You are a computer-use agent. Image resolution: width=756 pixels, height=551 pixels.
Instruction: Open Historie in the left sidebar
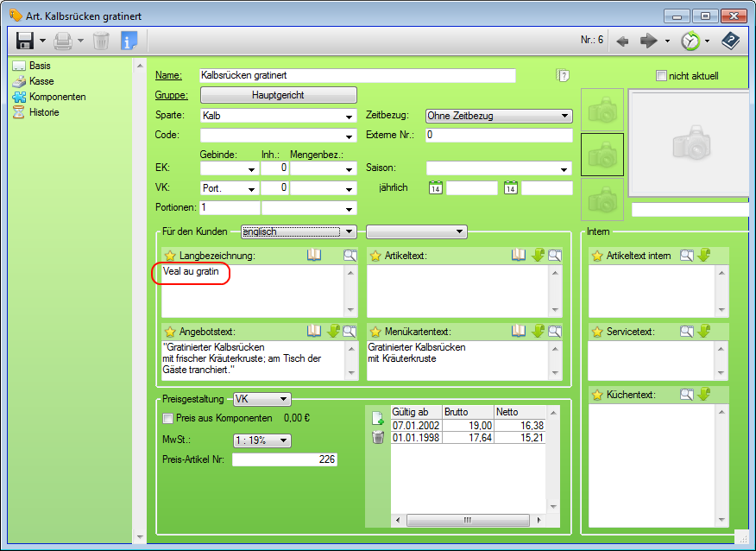pos(44,112)
